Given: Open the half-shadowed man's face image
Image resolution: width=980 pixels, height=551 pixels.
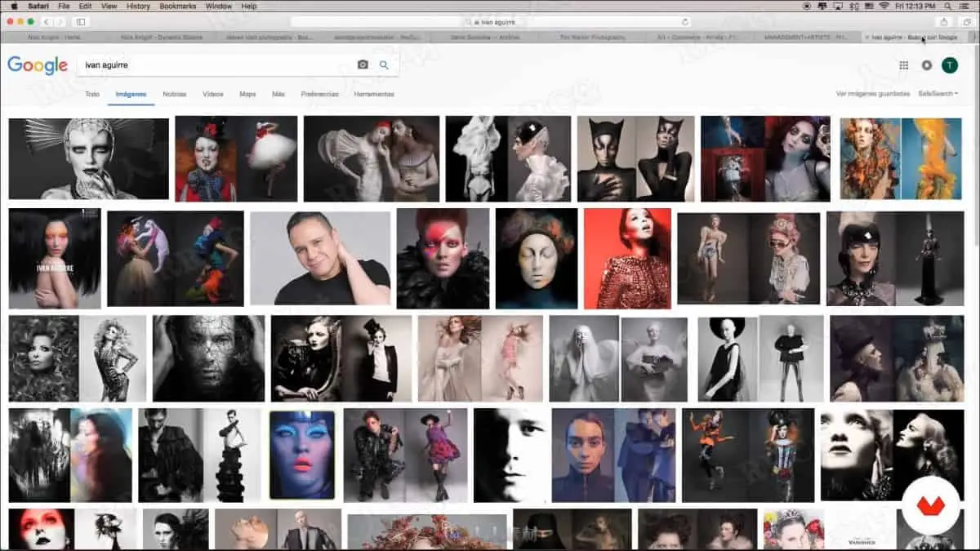Looking at the screenshot, I should tap(512, 455).
